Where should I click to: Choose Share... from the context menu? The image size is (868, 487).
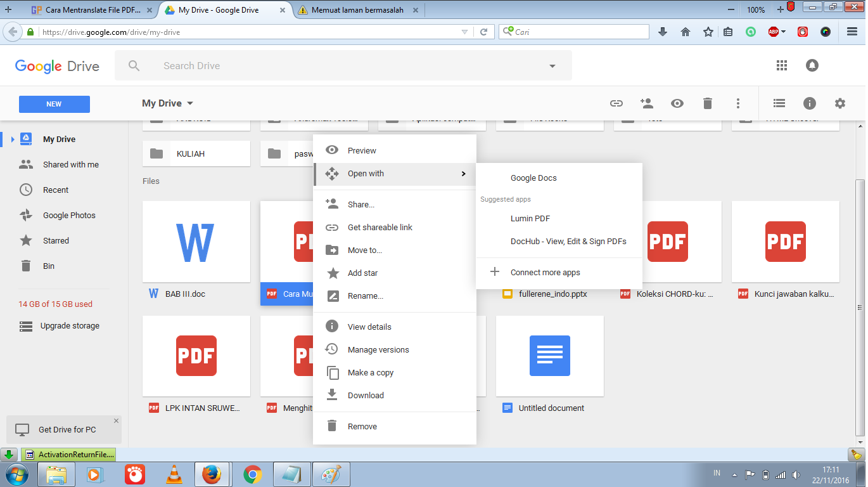395,205
